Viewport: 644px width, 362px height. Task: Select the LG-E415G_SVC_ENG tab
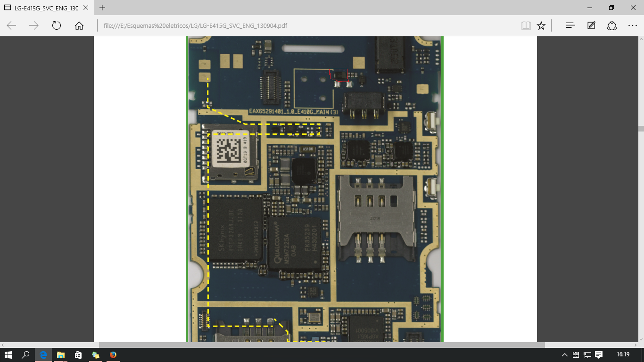47,8
